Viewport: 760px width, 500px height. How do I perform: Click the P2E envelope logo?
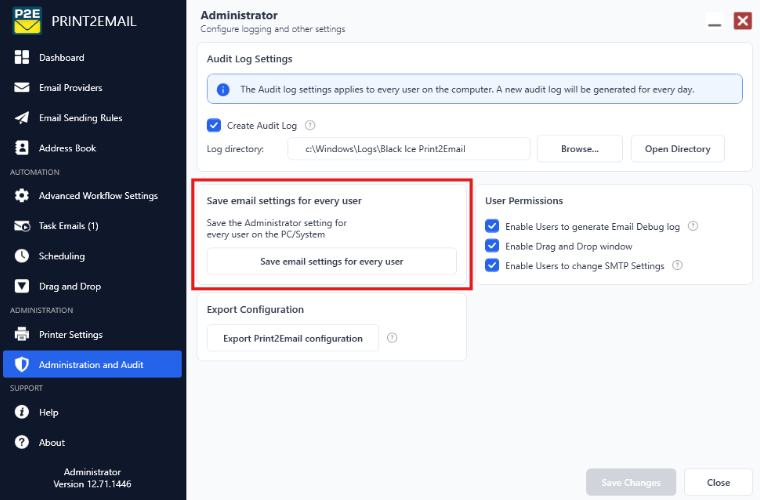(27, 21)
